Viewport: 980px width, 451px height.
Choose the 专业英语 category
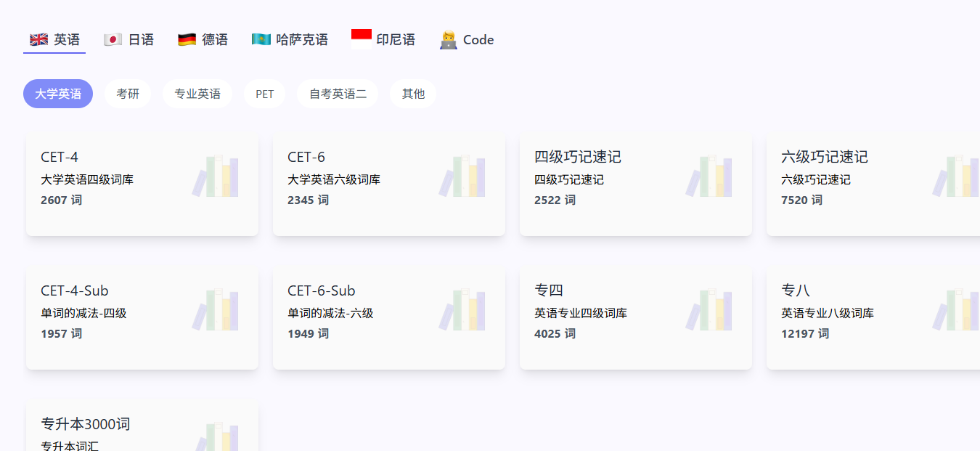(x=197, y=94)
